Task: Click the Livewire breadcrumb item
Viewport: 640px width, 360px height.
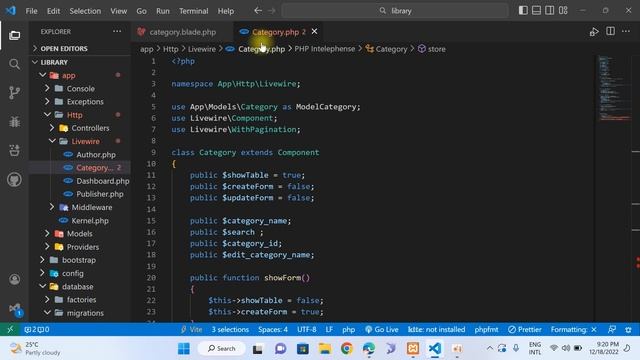Action: click(x=202, y=49)
